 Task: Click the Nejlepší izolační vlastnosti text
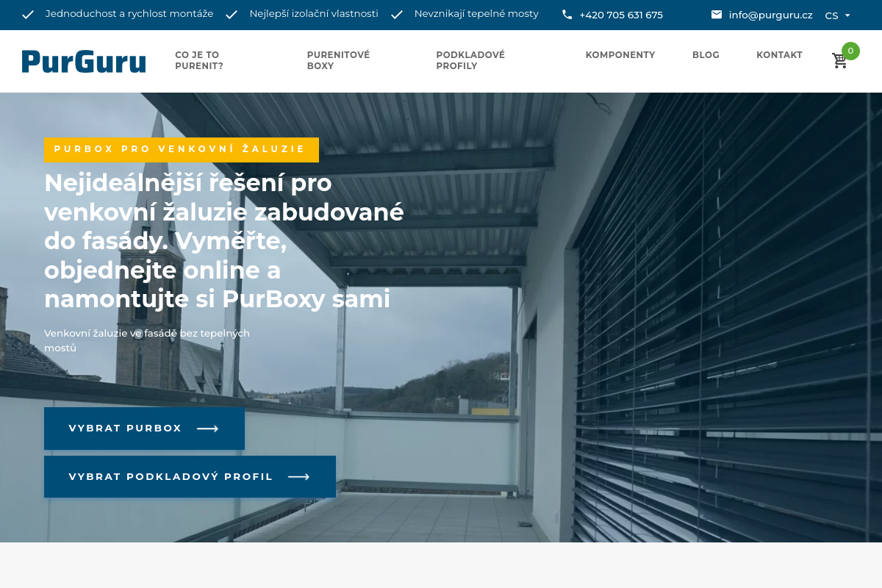coord(314,14)
